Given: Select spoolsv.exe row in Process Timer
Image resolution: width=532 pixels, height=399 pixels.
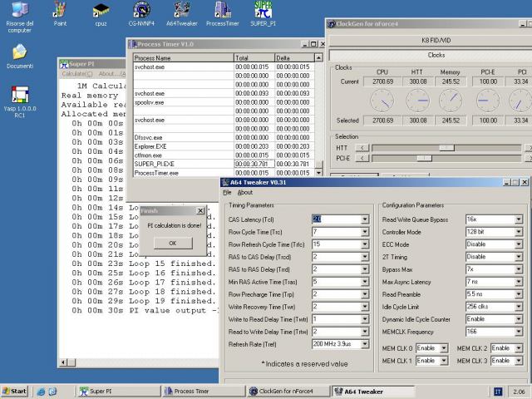Looking at the screenshot, I should coord(224,102).
